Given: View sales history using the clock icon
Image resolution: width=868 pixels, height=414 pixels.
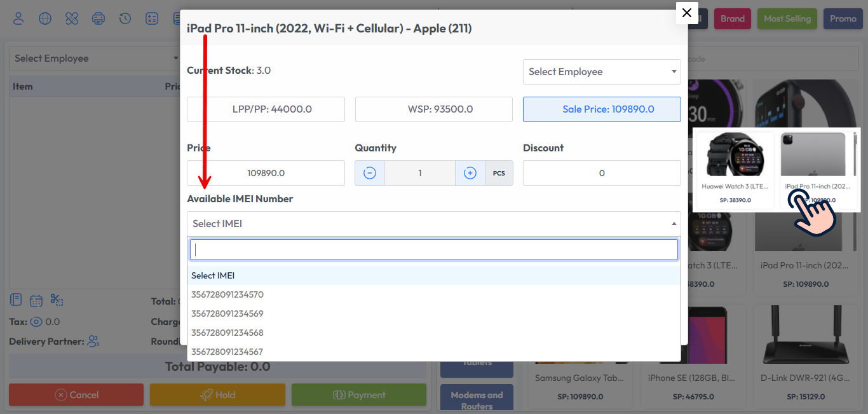Looking at the screenshot, I should pyautogui.click(x=125, y=18).
